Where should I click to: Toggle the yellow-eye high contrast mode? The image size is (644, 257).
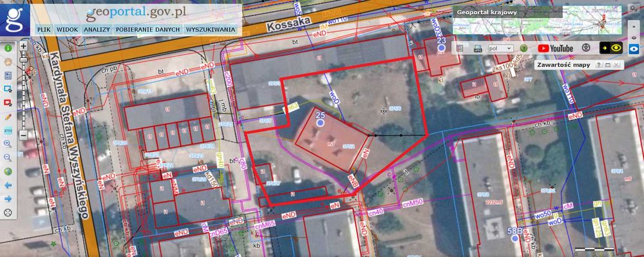point(611,48)
